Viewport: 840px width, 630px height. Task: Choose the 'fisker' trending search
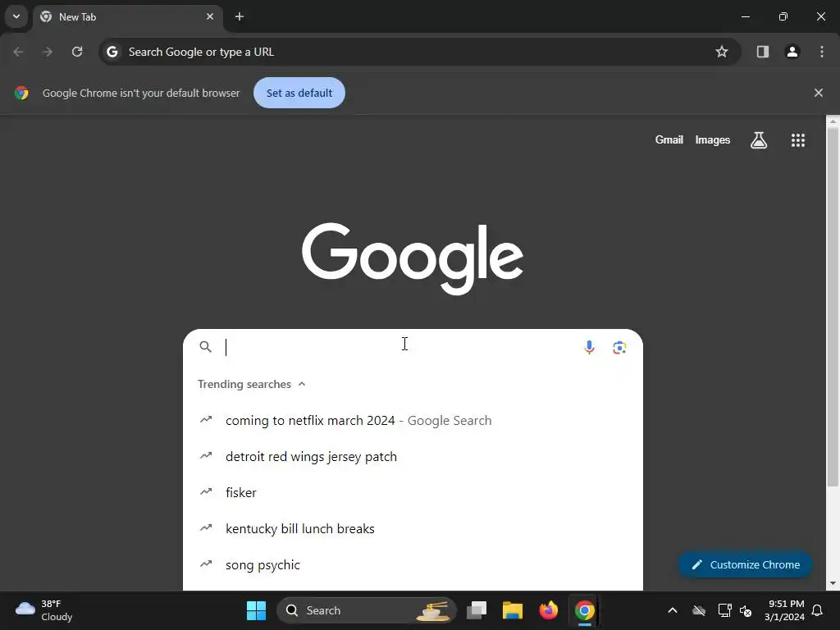pyautogui.click(x=413, y=492)
